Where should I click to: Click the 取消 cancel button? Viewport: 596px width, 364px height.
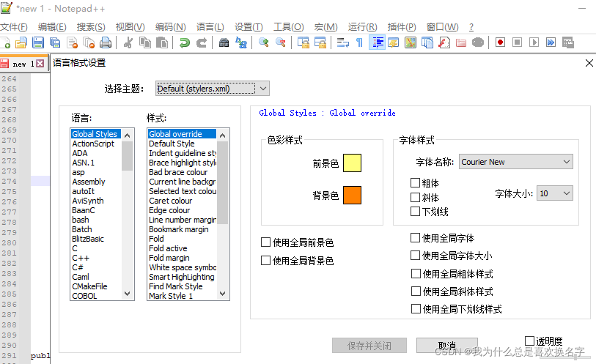446,346
